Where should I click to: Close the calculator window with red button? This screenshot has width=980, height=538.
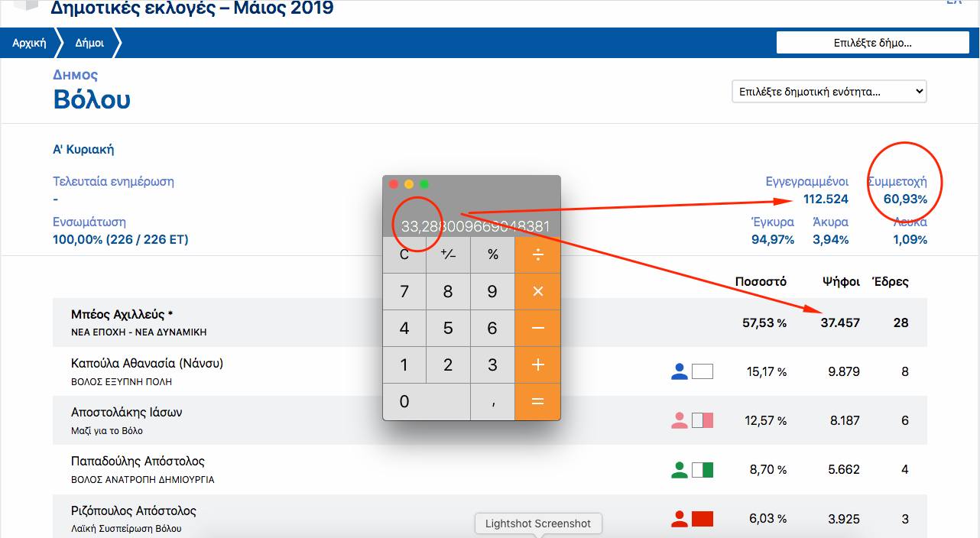[x=394, y=184]
